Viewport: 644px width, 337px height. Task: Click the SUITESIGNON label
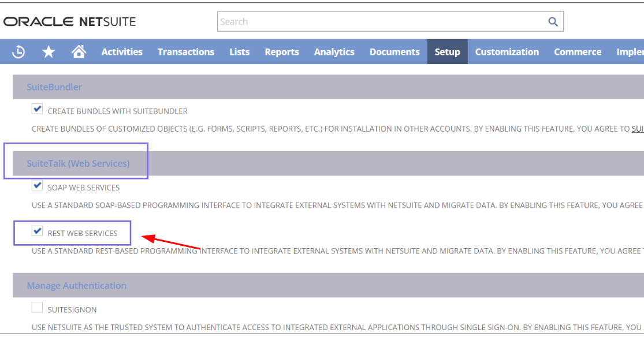coord(72,310)
